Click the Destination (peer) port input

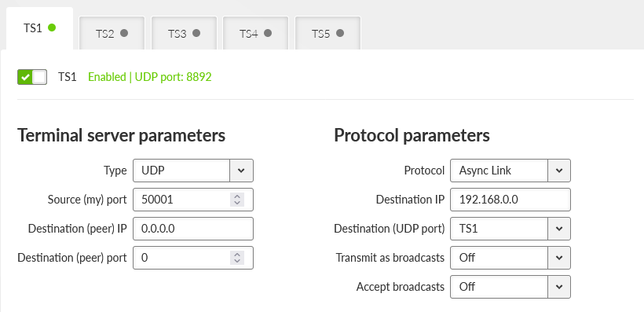[181, 258]
